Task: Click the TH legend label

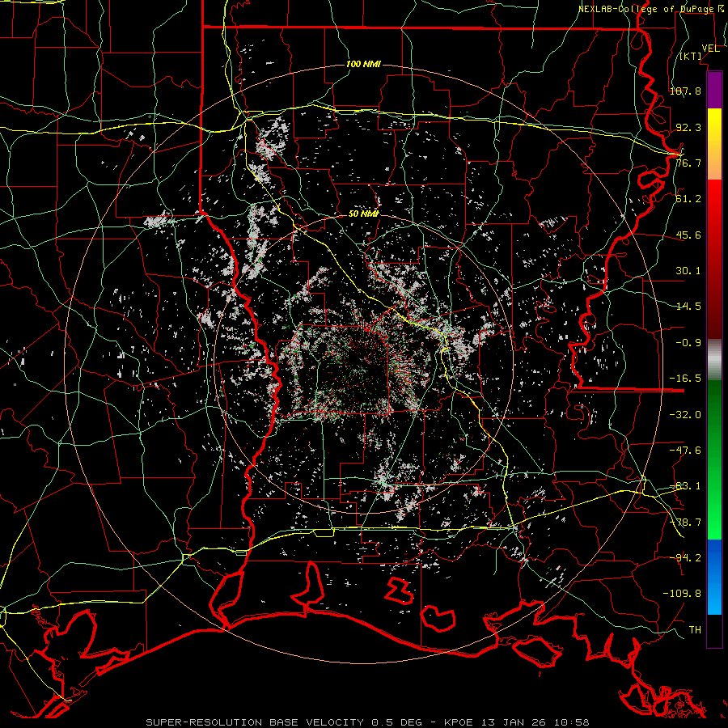Action: coord(695,629)
